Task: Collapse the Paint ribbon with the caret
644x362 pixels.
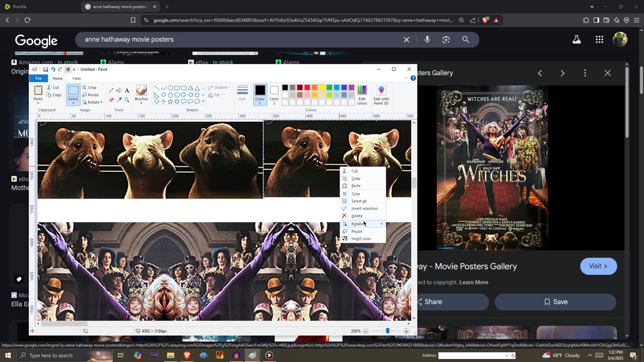Action: [406, 78]
